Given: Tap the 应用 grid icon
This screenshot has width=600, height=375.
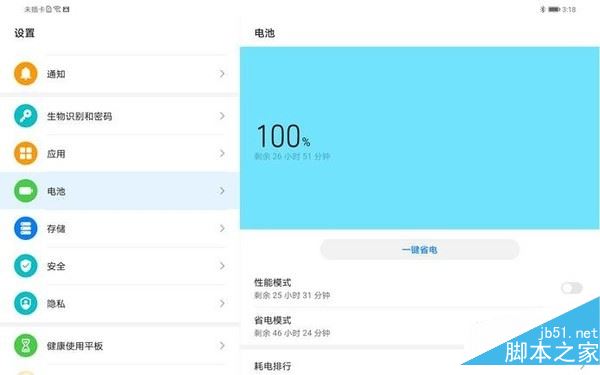Looking at the screenshot, I should [26, 153].
